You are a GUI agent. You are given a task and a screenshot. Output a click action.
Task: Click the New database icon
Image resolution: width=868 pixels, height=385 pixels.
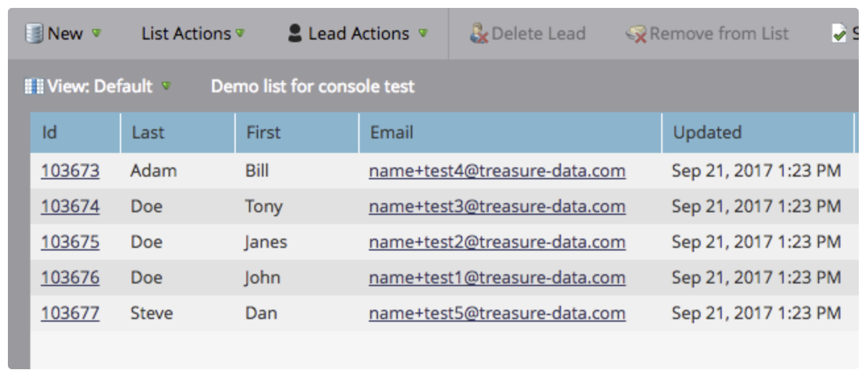coord(34,34)
